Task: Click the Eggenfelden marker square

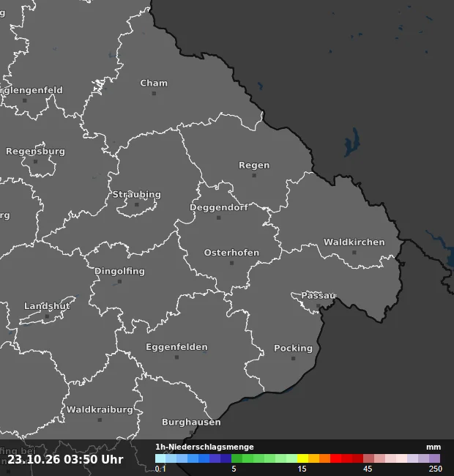Action: click(x=177, y=357)
